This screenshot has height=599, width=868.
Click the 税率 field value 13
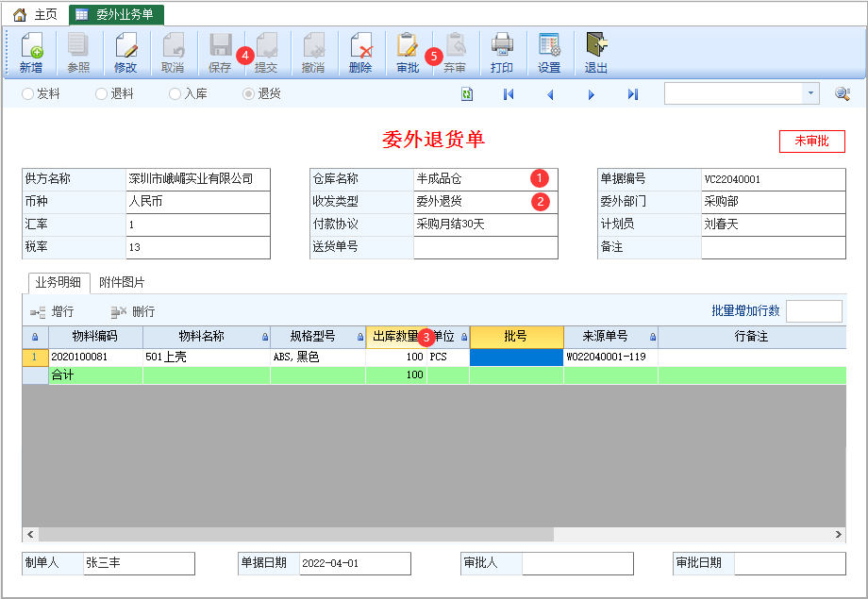click(198, 247)
